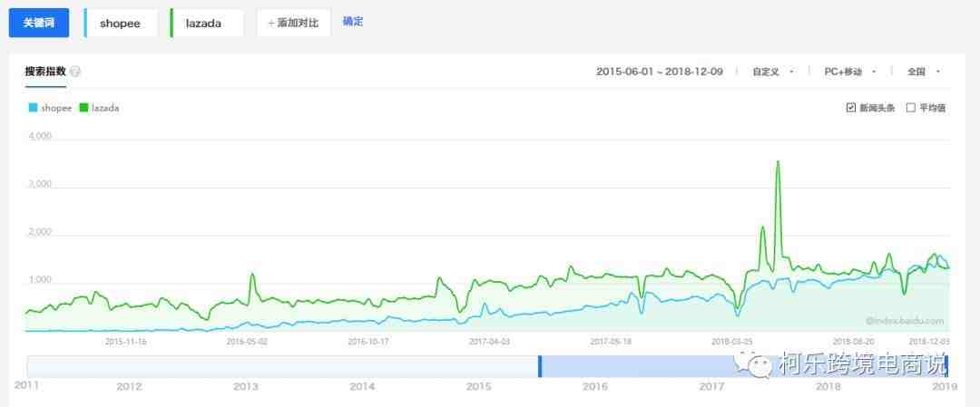Open the help icon beside 搜索指数

[75, 72]
